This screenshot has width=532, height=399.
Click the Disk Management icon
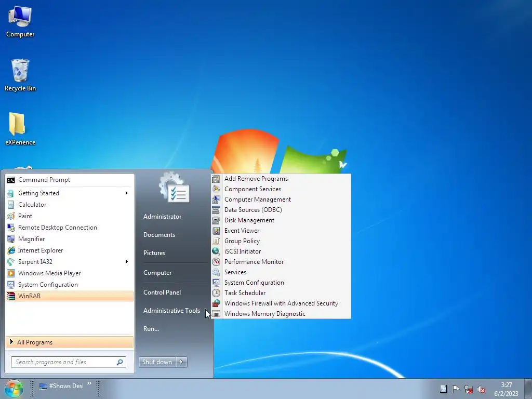pyautogui.click(x=216, y=220)
